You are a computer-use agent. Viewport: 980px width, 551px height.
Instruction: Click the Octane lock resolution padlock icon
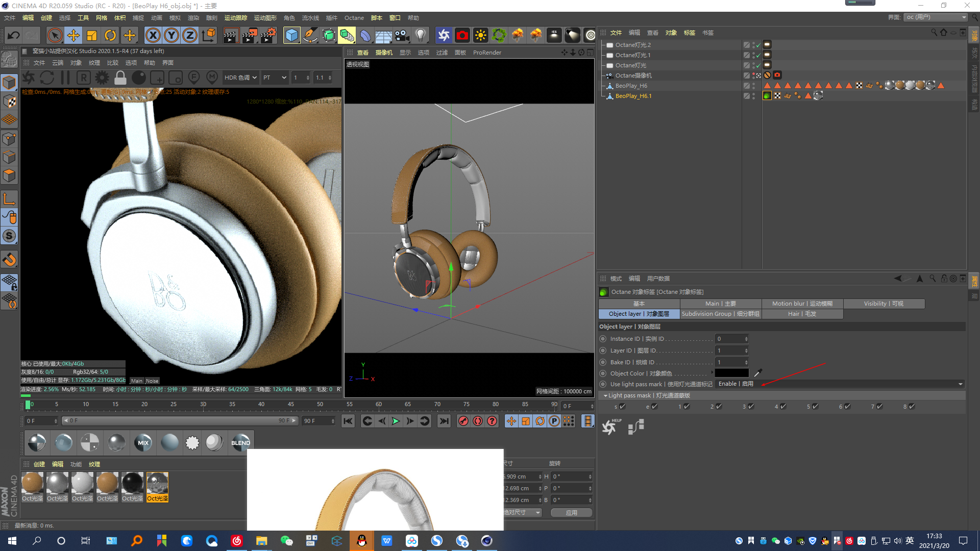120,78
